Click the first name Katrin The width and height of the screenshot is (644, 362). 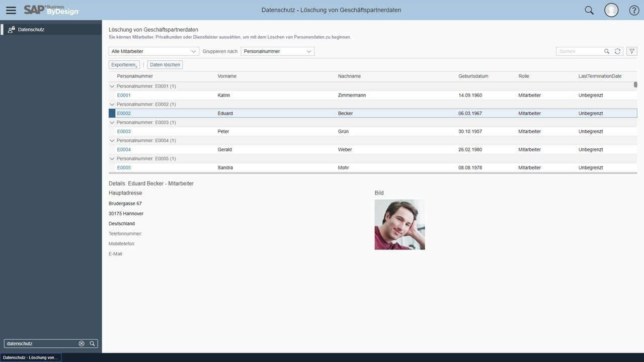click(x=224, y=96)
